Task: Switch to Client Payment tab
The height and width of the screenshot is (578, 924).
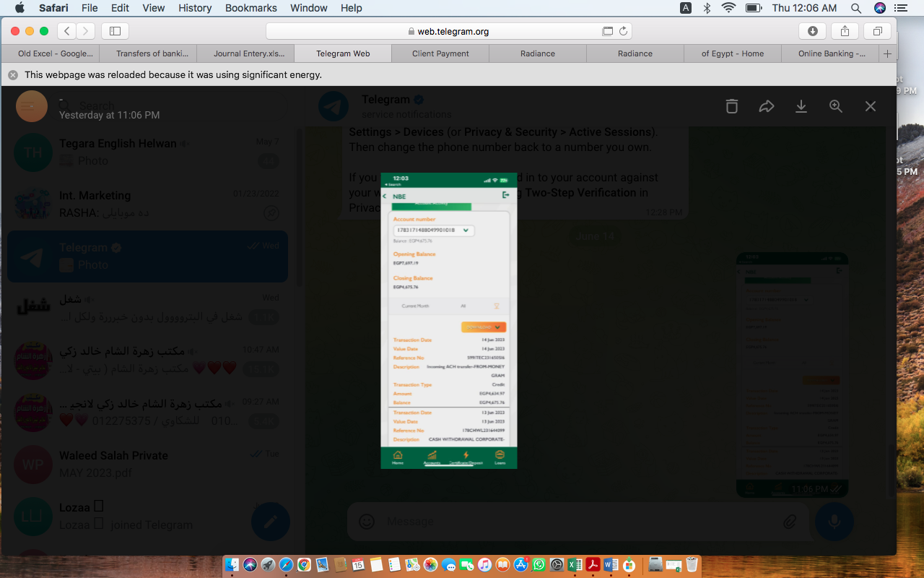Action: pos(440,53)
